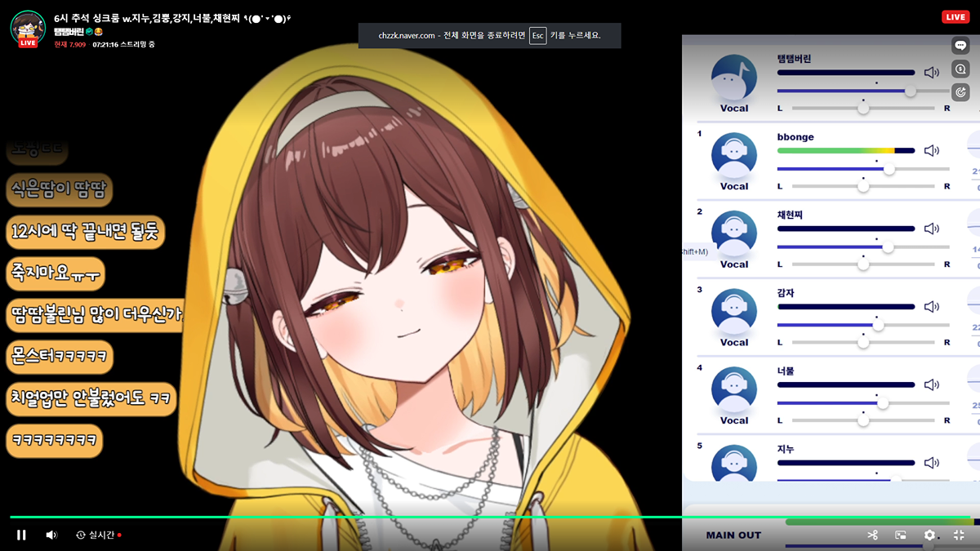
Task: Exit fullscreen mode
Action: point(959,535)
